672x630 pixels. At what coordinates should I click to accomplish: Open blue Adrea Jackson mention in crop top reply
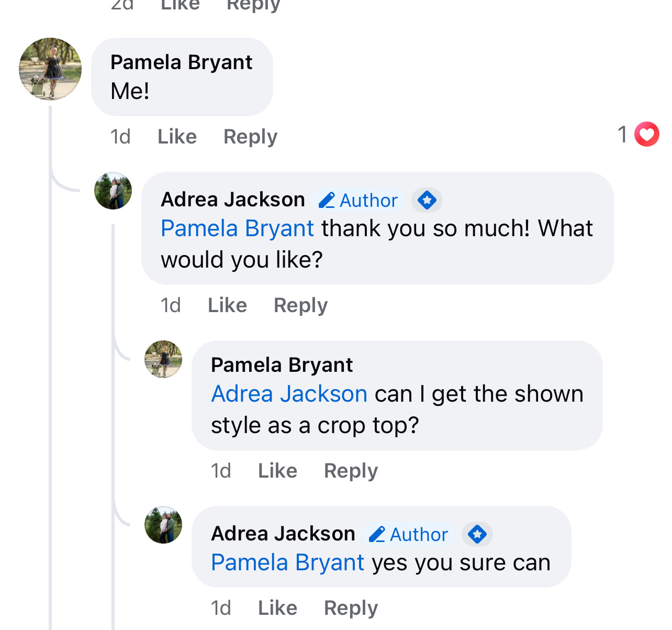(289, 394)
